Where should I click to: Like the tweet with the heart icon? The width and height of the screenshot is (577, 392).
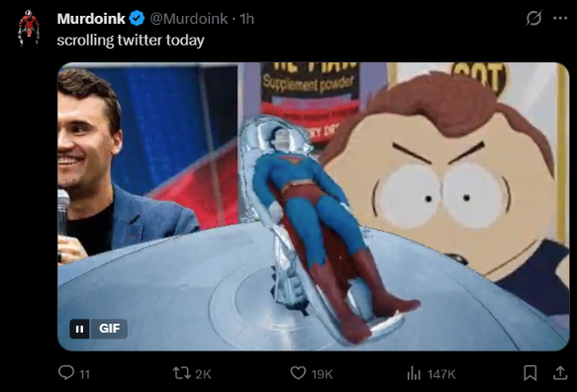(x=298, y=373)
